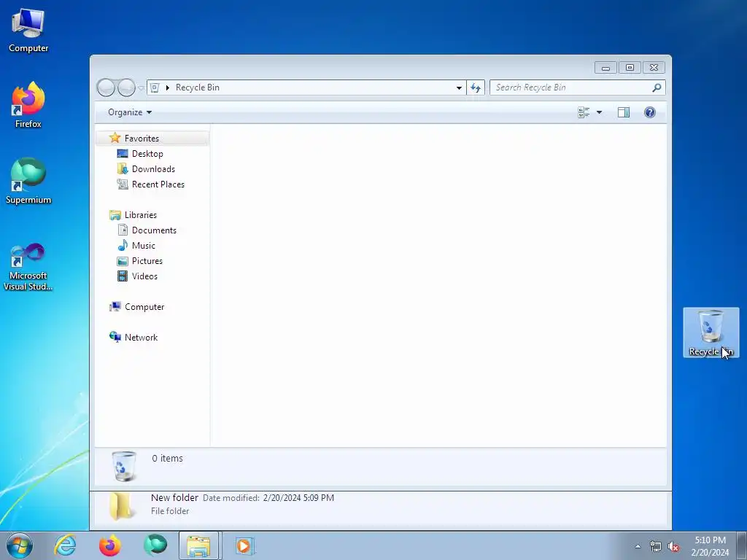Image resolution: width=747 pixels, height=560 pixels.
Task: Refresh the Recycle Bin view
Action: click(x=476, y=87)
